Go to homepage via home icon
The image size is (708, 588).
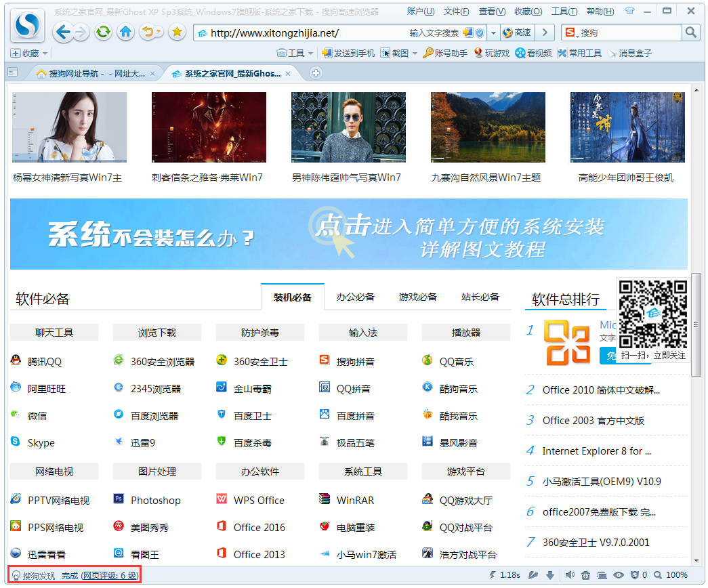126,32
